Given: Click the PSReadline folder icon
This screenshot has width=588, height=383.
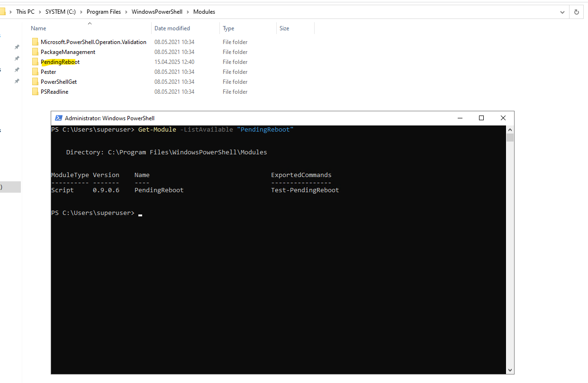Looking at the screenshot, I should pyautogui.click(x=35, y=92).
